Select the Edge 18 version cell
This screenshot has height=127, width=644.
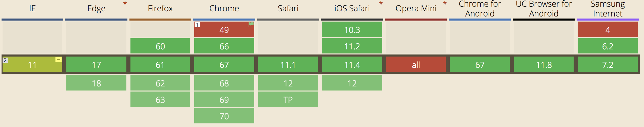click(96, 83)
